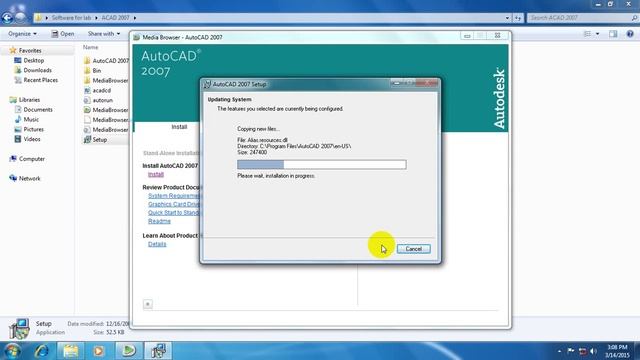640x360 pixels.
Task: Open the Graphics Card Driver link
Action: click(x=174, y=204)
